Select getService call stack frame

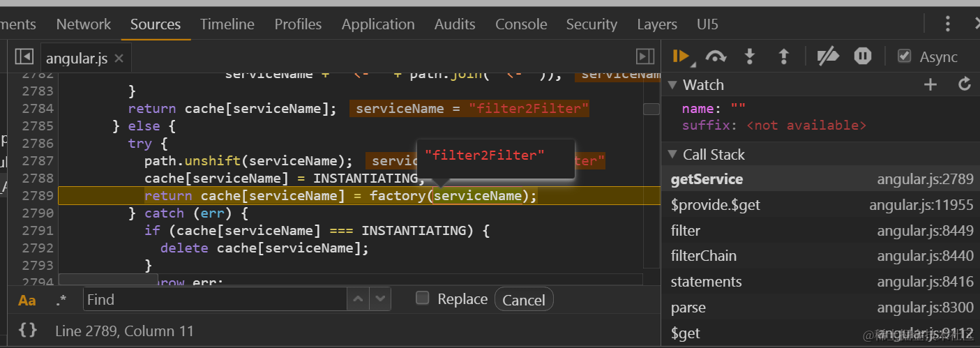point(820,179)
